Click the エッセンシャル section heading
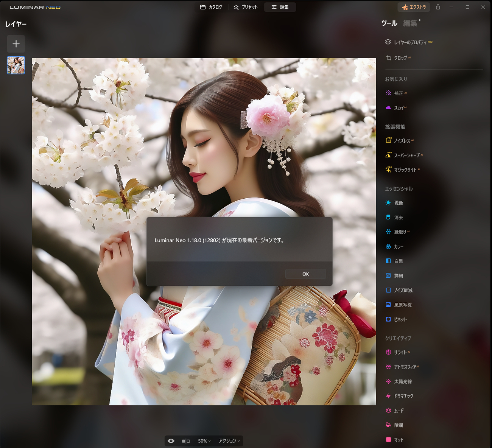 tap(399, 188)
